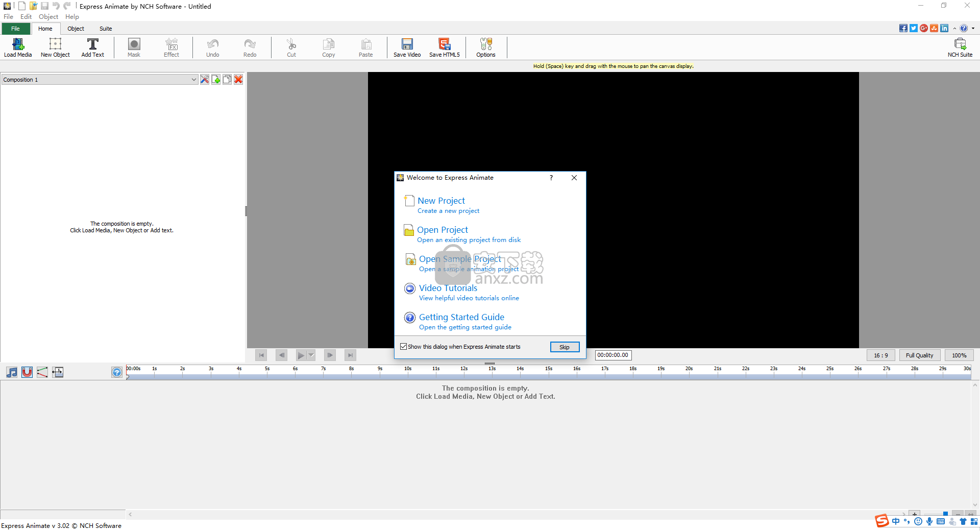This screenshot has width=980, height=531.
Task: Open the Help menu
Action: click(72, 17)
